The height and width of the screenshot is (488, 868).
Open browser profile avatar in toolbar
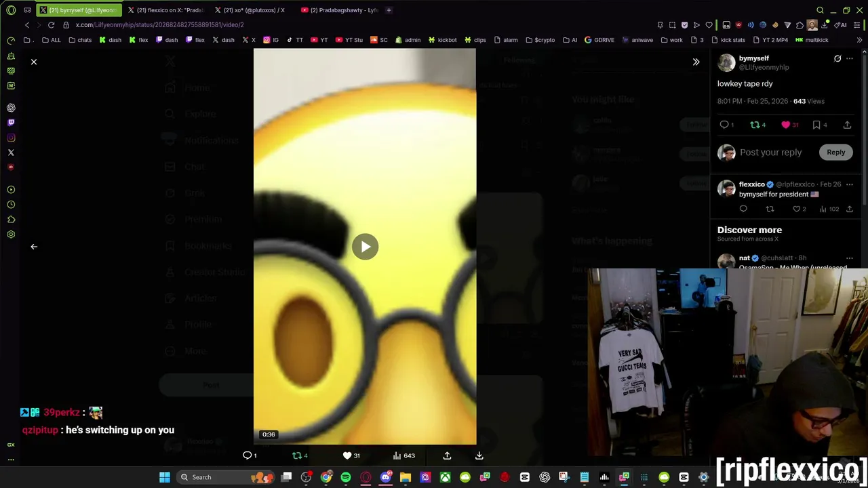(x=812, y=25)
